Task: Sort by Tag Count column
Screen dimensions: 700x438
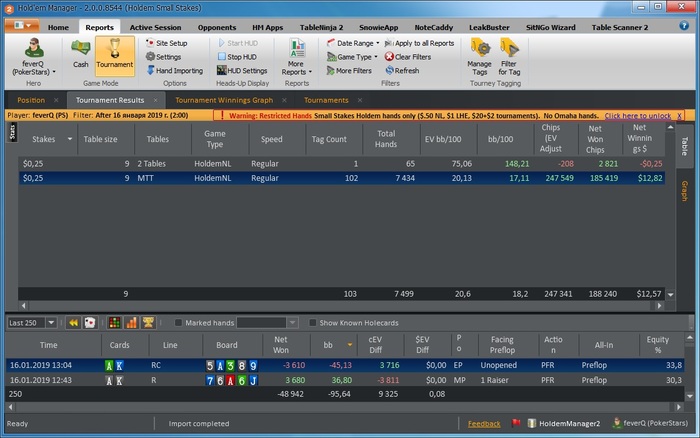Action: point(329,139)
